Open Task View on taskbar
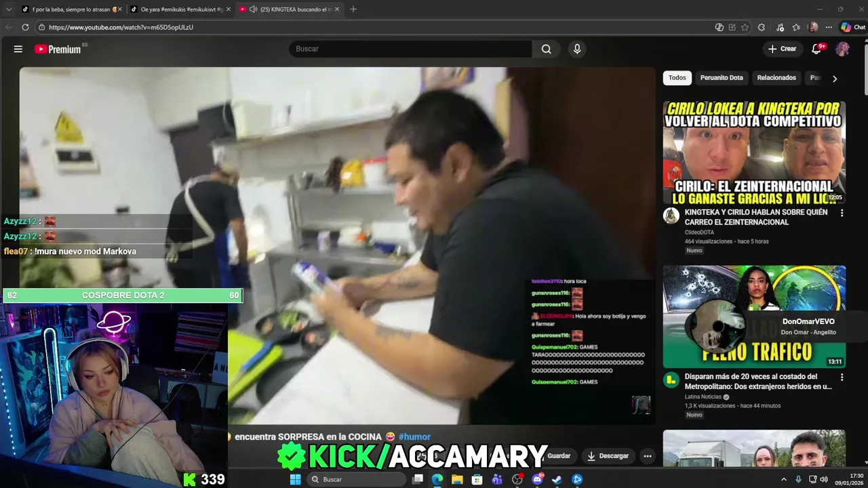The width and height of the screenshot is (868, 488). 418,479
